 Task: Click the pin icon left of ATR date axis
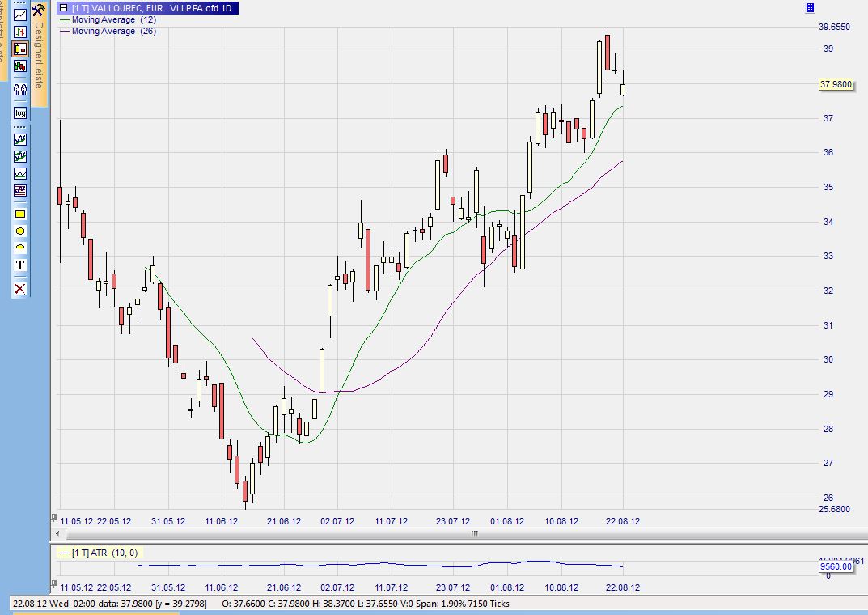tap(54, 583)
